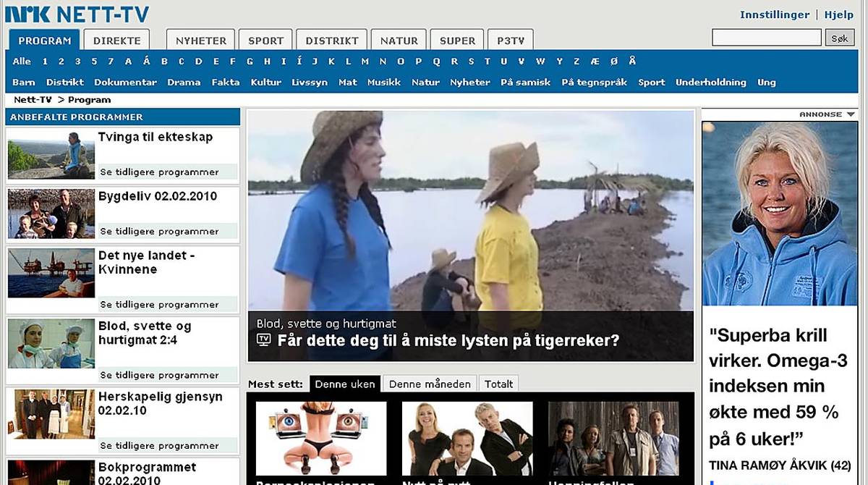Open the Program tab
The width and height of the screenshot is (868, 485).
click(45, 41)
